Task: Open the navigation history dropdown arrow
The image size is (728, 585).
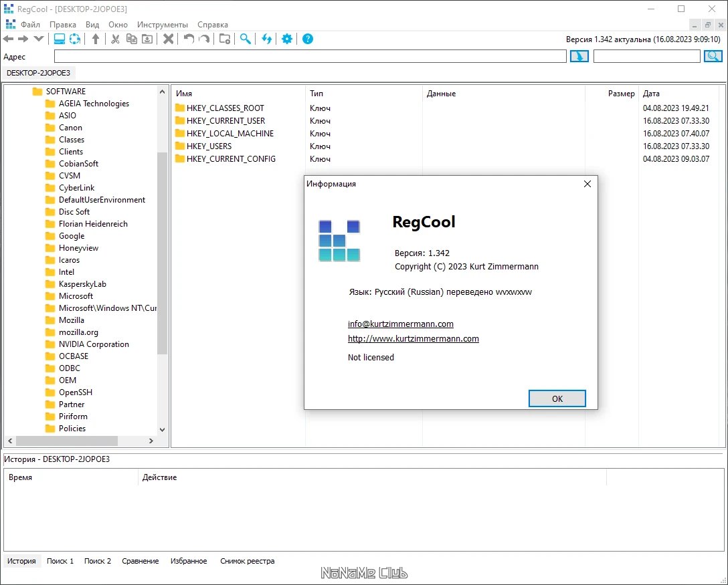Action: [39, 39]
